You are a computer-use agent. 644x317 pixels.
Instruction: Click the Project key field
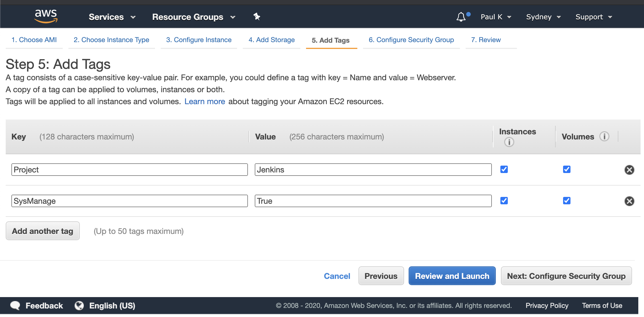tap(130, 170)
